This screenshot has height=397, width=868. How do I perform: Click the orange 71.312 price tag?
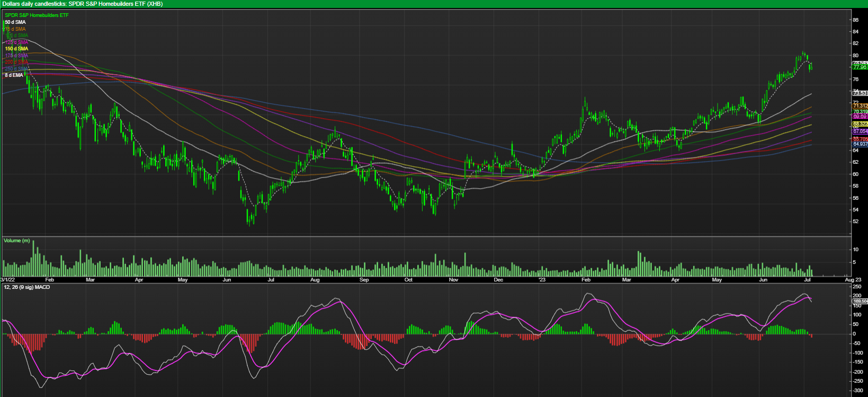click(860, 106)
